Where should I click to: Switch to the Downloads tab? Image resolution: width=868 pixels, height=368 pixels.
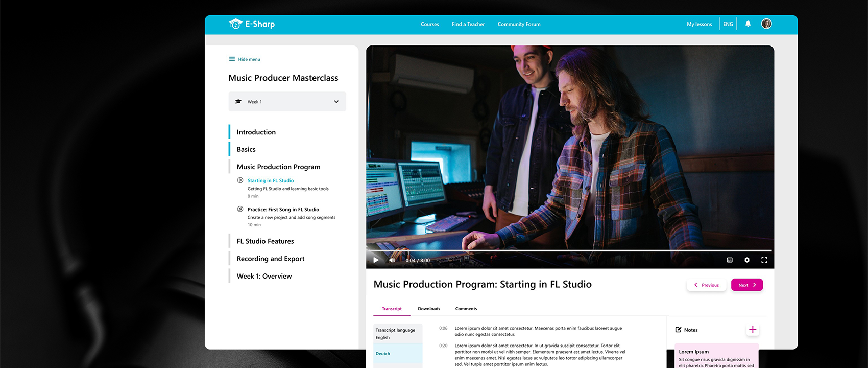coord(429,309)
